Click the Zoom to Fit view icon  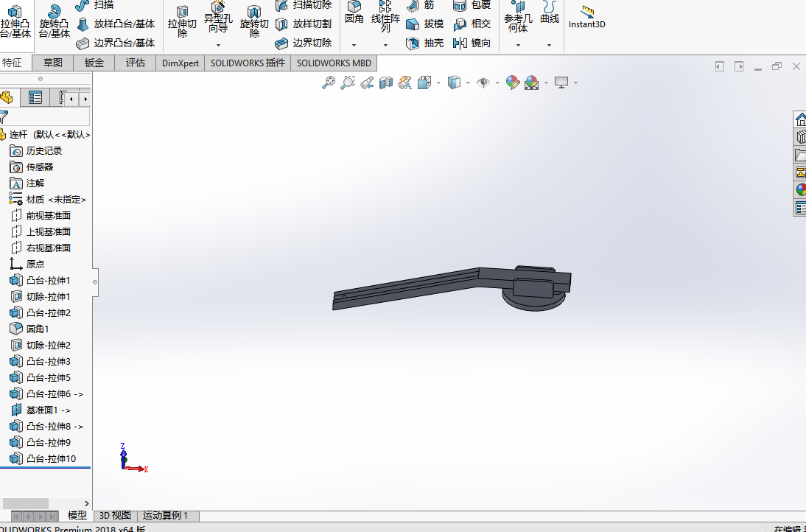(328, 83)
